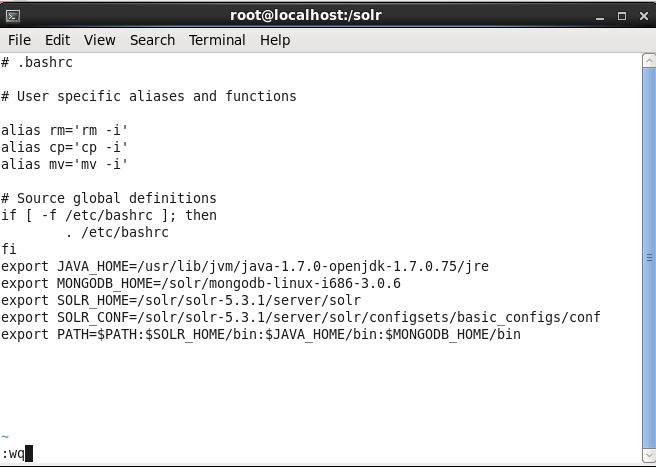This screenshot has height=467, width=656.
Task: Open the Help menu
Action: tap(275, 40)
